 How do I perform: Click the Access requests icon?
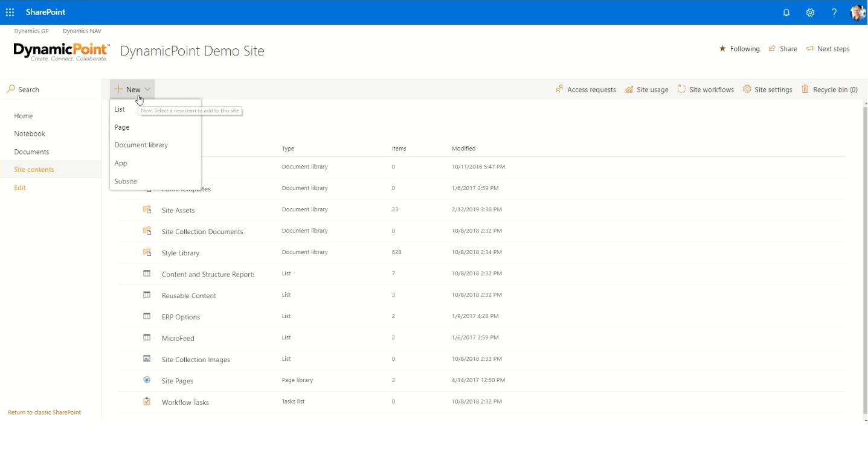point(559,89)
